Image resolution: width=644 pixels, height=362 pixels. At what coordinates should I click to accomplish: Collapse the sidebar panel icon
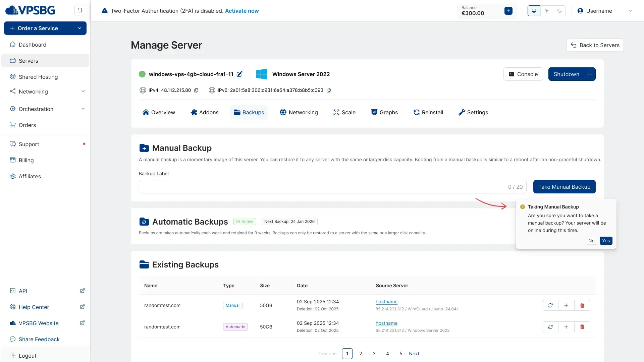coord(80,10)
